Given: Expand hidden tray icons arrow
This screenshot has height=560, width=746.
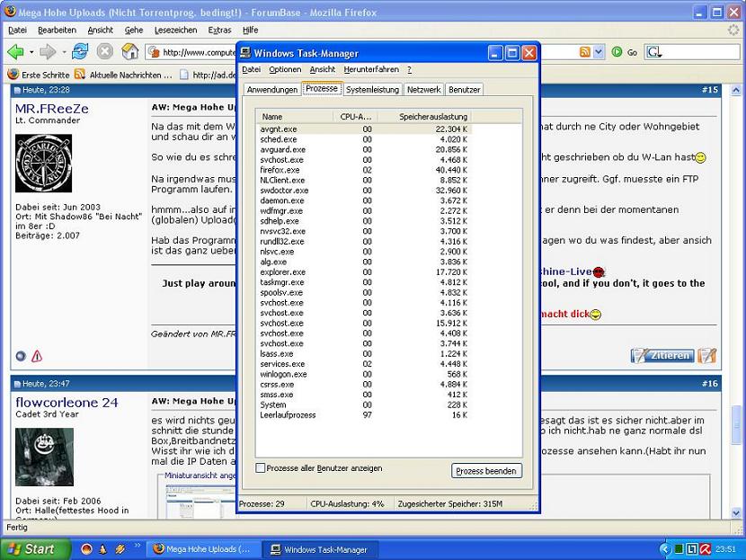Looking at the screenshot, I should click(x=664, y=549).
